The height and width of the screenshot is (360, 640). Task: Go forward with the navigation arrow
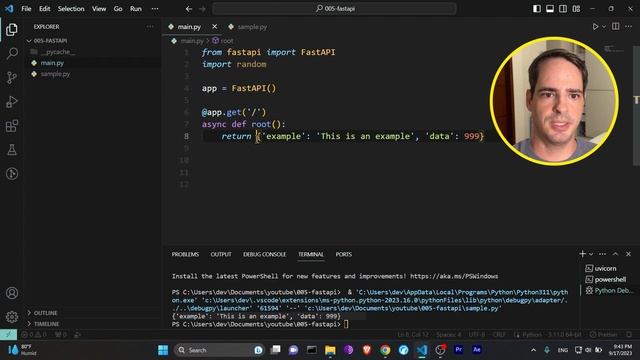coord(202,9)
